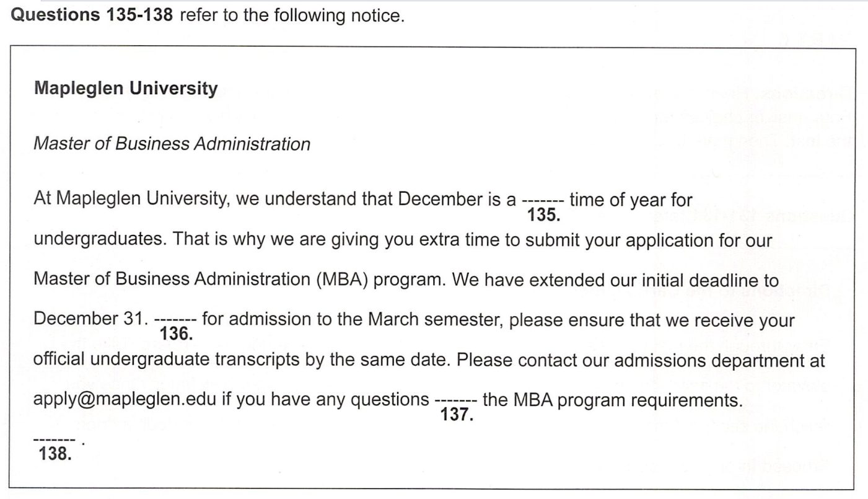Select the italic "Master of Business Administration" subtitle
Image resolution: width=868 pixels, height=499 pixels.
click(x=172, y=144)
